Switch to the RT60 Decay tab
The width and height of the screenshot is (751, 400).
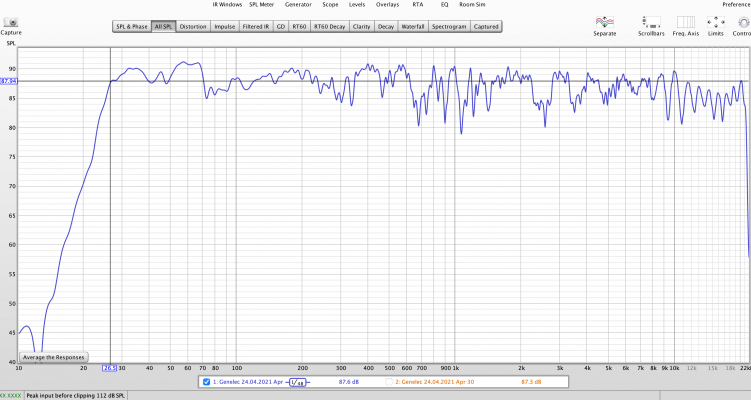(x=330, y=27)
